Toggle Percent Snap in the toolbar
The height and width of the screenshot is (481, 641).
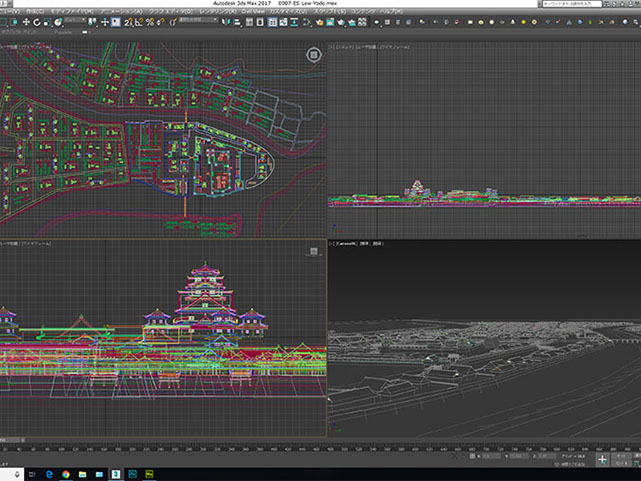coord(149,22)
